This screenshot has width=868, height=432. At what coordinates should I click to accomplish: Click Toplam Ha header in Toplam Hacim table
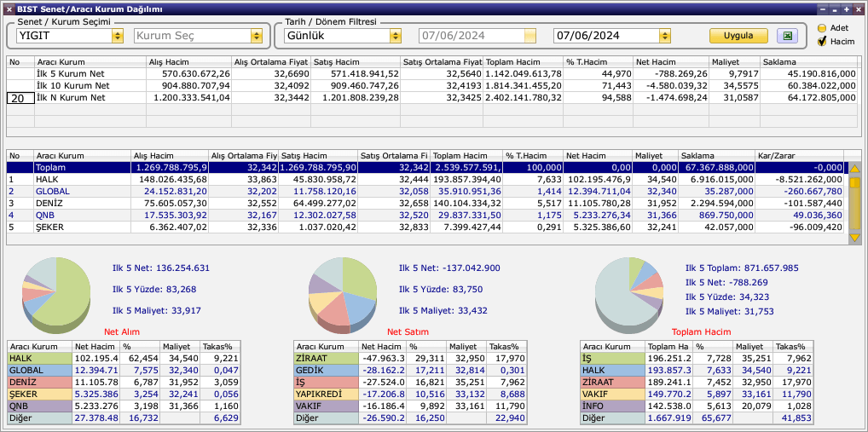pyautogui.click(x=668, y=347)
